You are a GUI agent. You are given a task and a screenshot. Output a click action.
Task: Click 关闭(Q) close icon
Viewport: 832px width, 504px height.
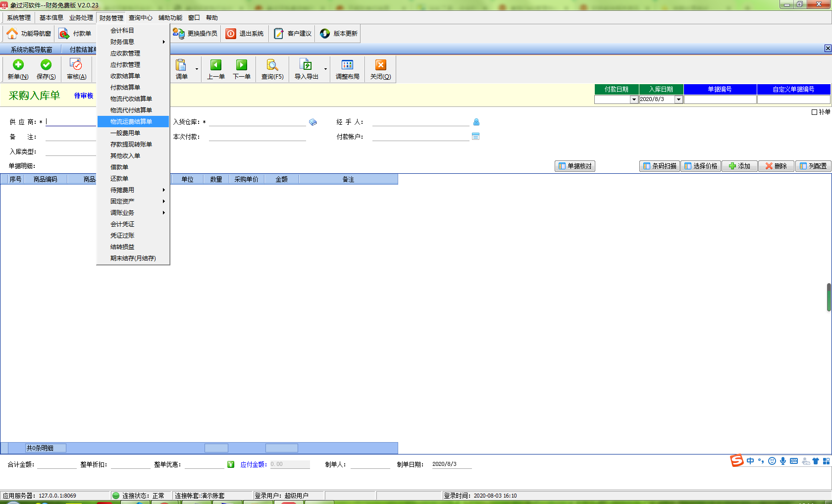(380, 65)
